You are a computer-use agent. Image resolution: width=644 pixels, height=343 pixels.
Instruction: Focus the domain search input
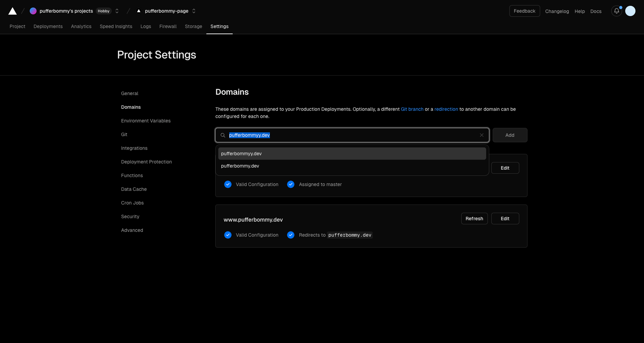pos(352,135)
